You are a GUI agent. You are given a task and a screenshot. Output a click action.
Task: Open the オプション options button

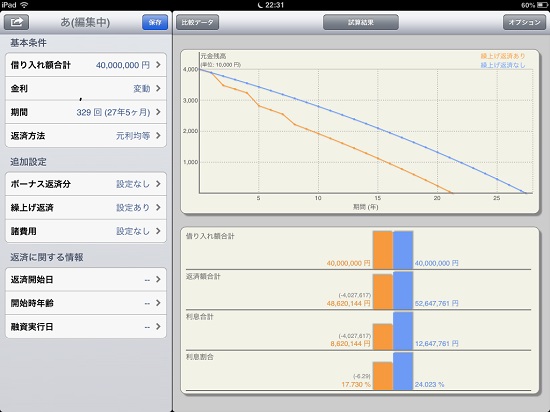tap(524, 22)
